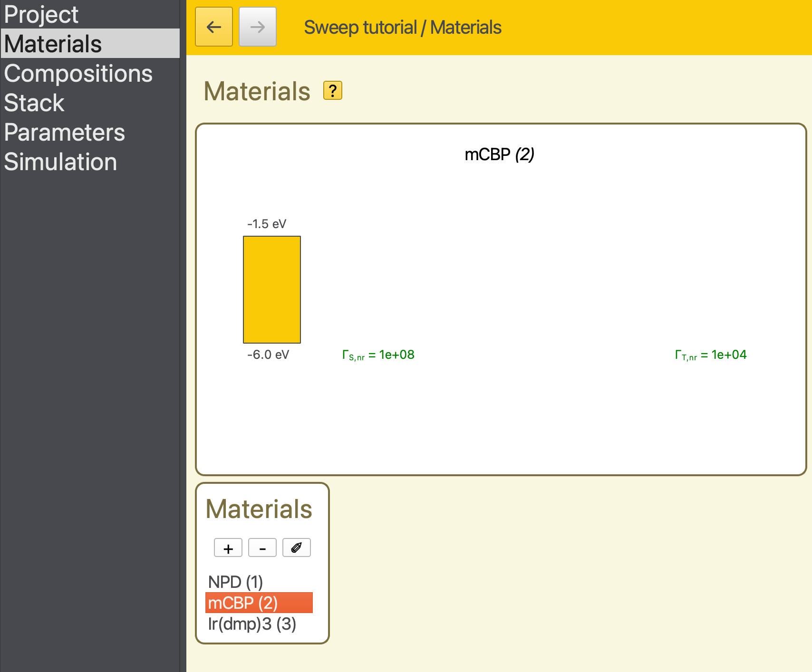Select NPD (1) in materials list

coord(235,582)
